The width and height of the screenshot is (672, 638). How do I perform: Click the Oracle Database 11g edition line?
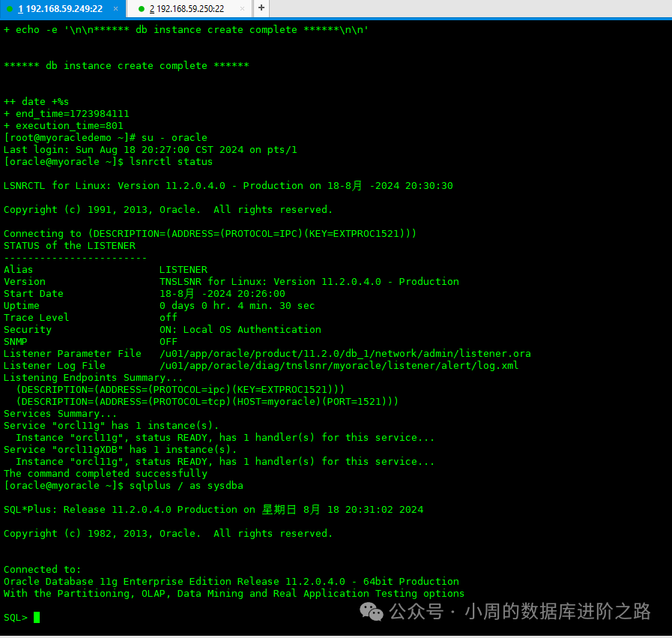coord(225,581)
